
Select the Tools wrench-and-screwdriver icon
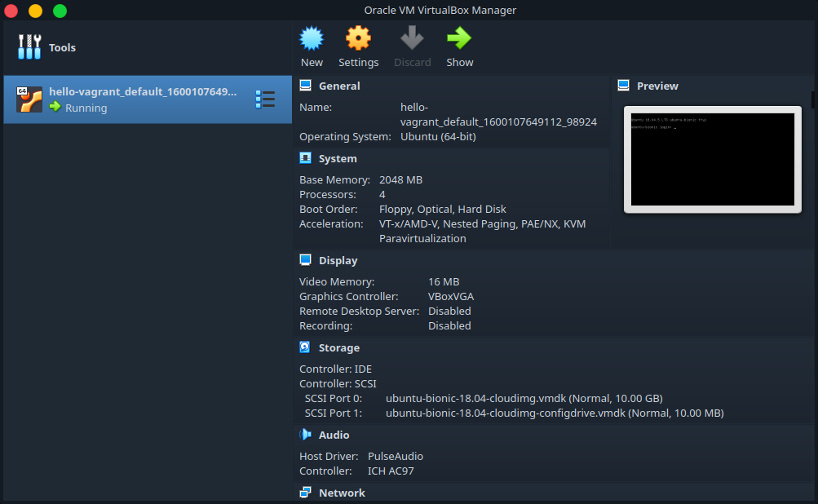(x=29, y=47)
